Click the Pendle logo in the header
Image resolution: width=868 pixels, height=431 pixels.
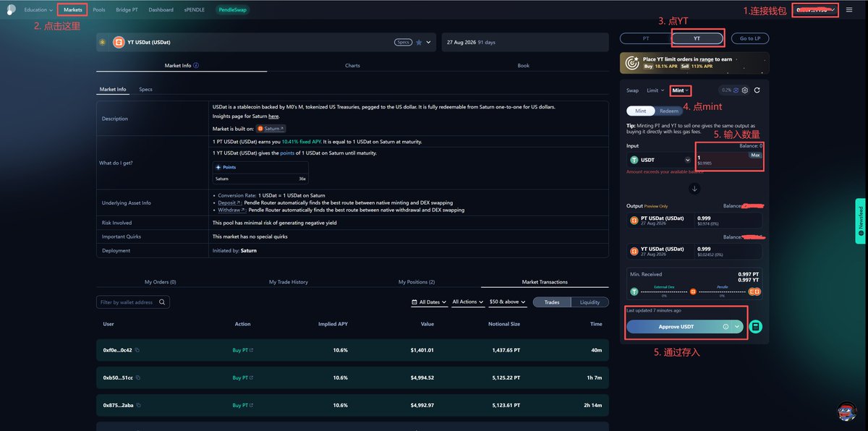[x=12, y=9]
